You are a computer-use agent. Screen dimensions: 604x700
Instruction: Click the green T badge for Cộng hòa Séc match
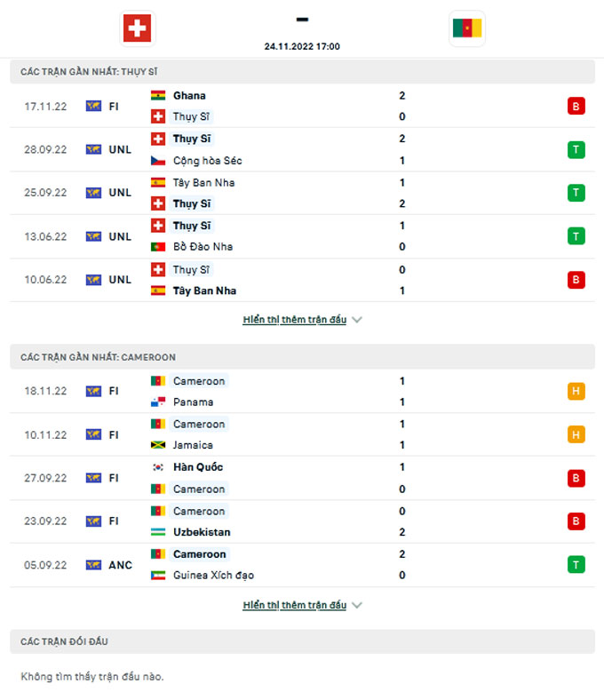tap(576, 149)
